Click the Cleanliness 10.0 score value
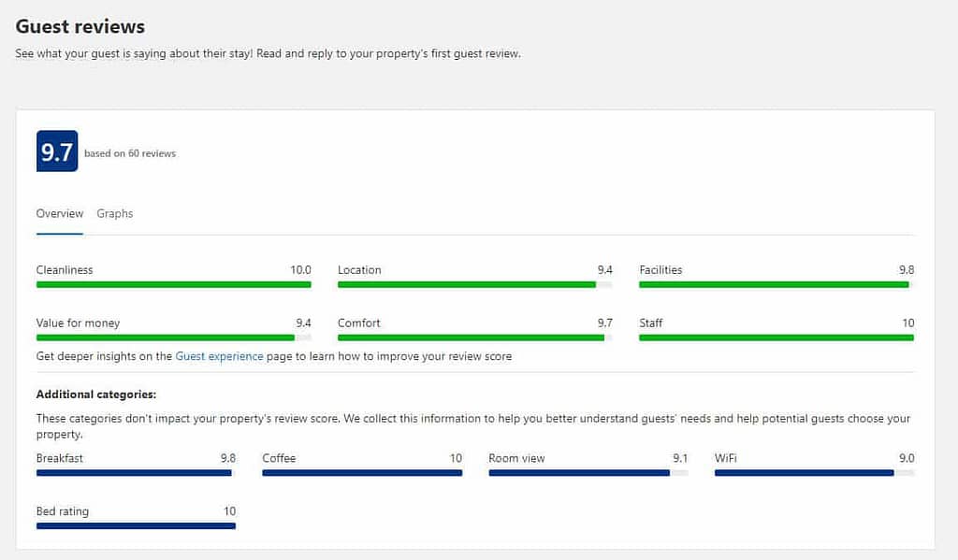The height and width of the screenshot is (560, 958). point(300,270)
